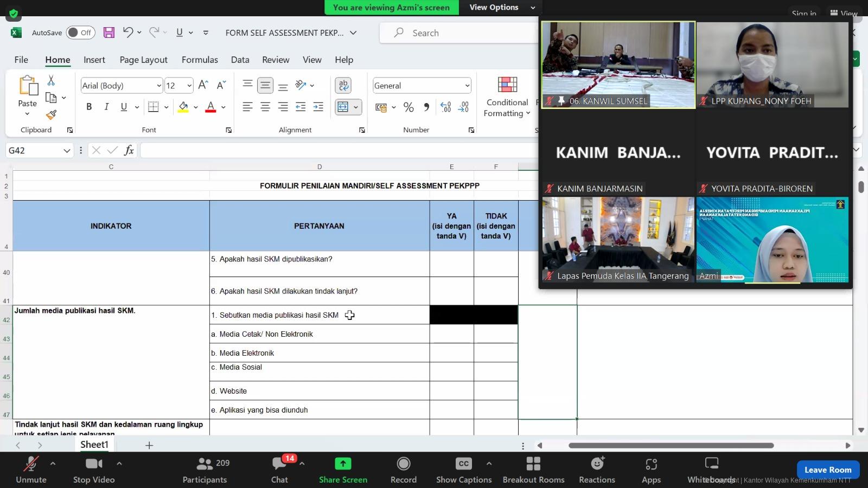Open the Participants panel
The width and height of the screenshot is (868, 488).
pos(205,470)
